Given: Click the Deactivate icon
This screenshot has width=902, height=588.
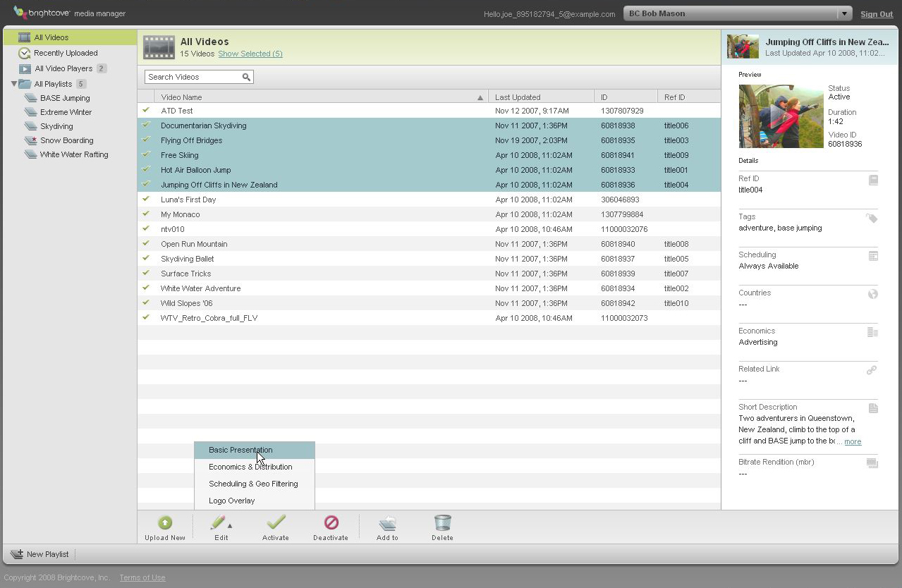Looking at the screenshot, I should [x=331, y=522].
